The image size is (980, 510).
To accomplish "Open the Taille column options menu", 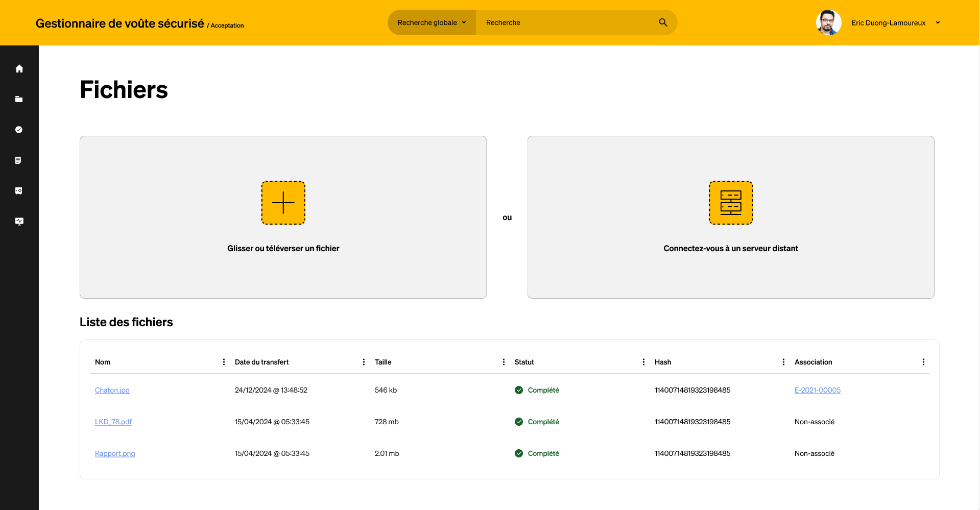I will 504,362.
